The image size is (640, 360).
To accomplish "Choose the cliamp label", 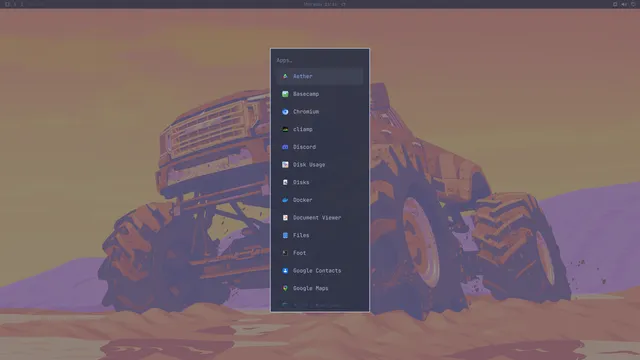I will [x=302, y=129].
